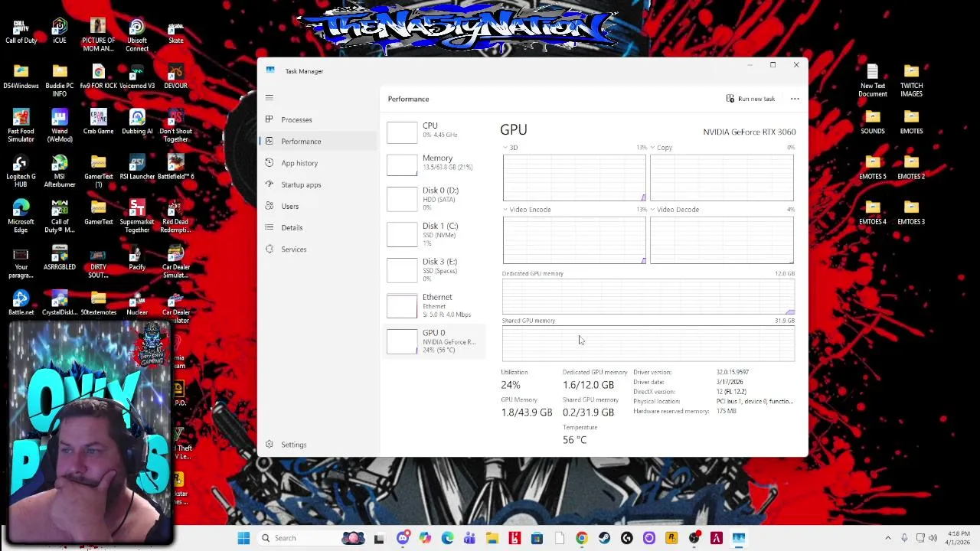Viewport: 980px width, 551px height.
Task: Select the Memory performance entry
Action: [x=434, y=163]
